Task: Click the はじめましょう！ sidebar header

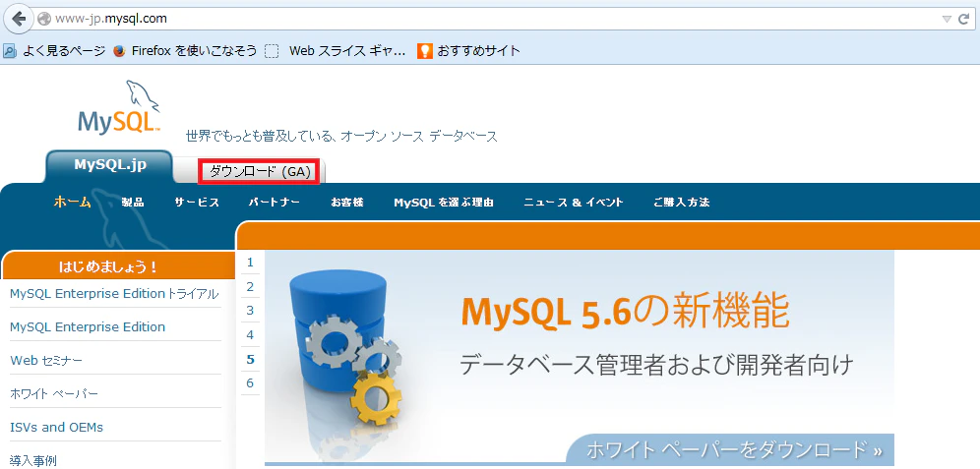Action: (117, 266)
